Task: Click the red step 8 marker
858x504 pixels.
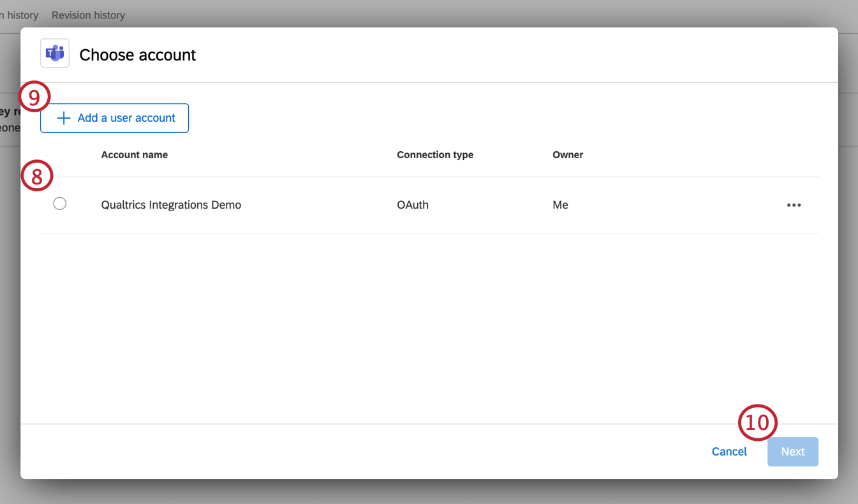Action: (36, 176)
